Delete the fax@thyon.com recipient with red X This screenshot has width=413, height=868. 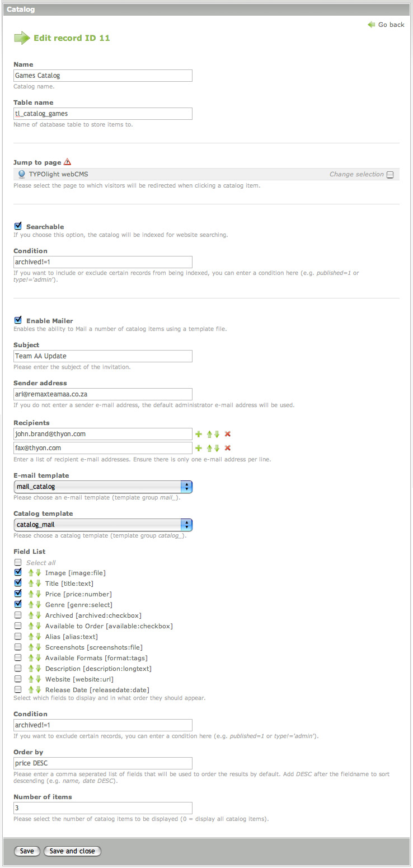[228, 448]
